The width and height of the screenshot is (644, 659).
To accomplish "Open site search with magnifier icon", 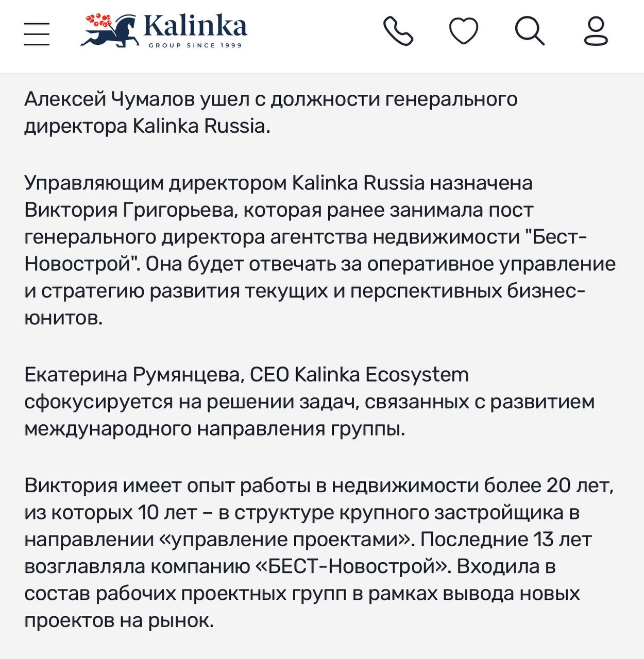I will pos(530,31).
